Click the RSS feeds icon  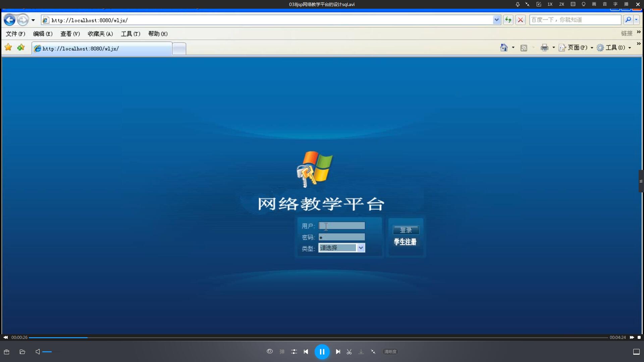524,48
